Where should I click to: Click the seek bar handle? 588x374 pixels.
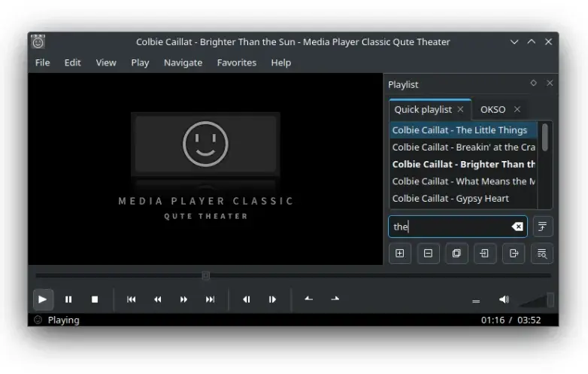pos(205,275)
